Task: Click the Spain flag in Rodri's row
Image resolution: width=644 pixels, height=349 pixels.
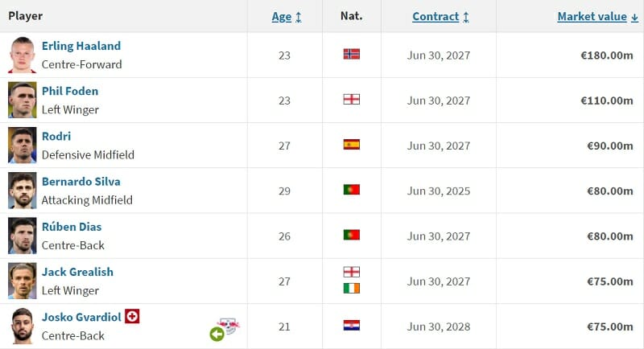Action: (351, 145)
